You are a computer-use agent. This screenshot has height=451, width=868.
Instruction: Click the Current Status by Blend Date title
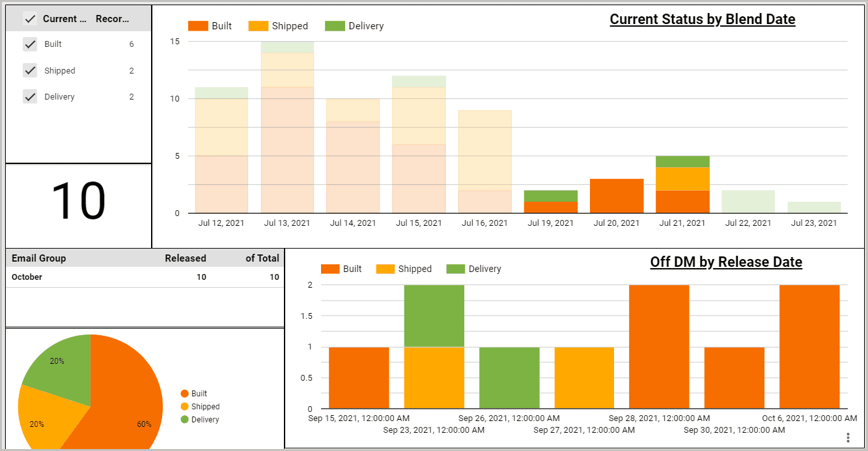[703, 20]
